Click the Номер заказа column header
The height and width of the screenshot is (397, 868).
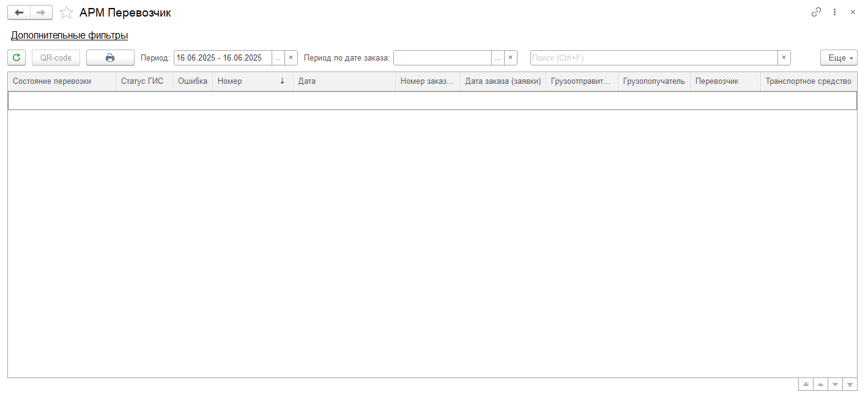[x=428, y=81]
